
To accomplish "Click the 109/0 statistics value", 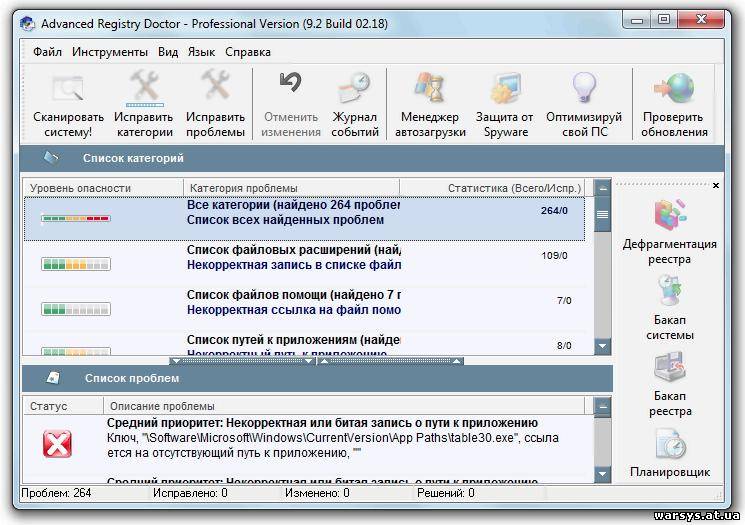I will pos(554,256).
